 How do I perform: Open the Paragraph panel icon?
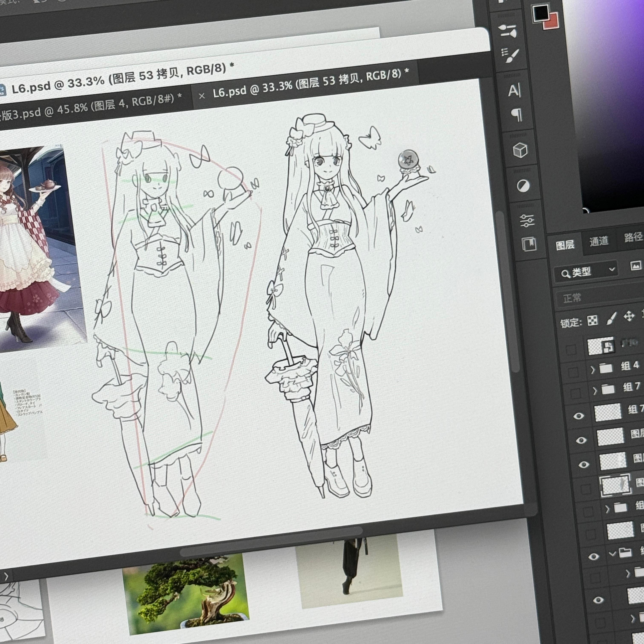point(516,115)
